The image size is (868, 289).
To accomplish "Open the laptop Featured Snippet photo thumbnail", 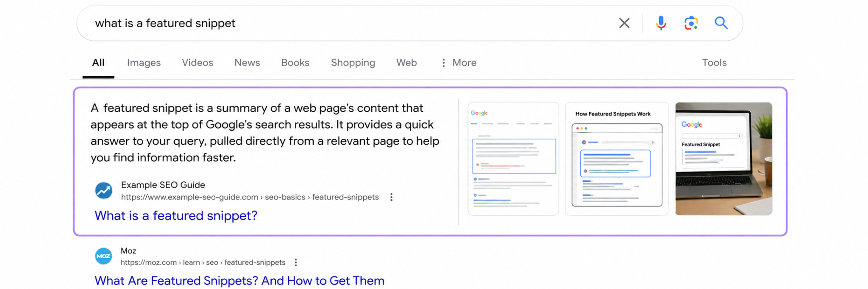I will click(723, 159).
